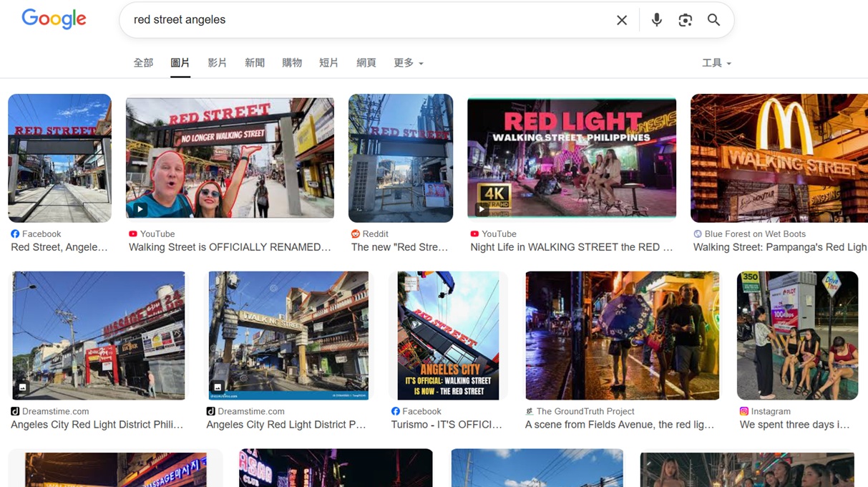
Task: Click the first Dreamstime.com source icon
Action: 15,411
